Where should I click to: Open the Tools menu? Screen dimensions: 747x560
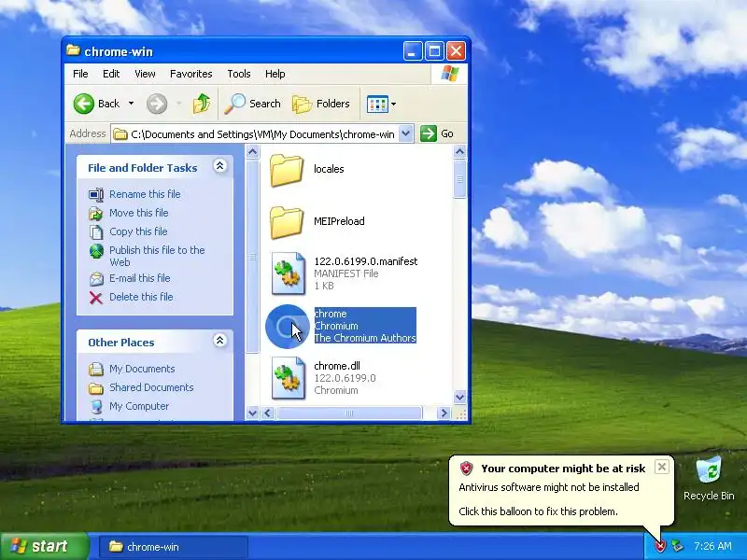(239, 74)
